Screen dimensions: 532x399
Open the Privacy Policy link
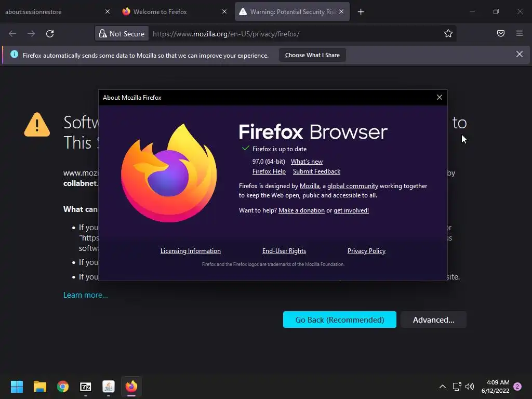tap(366, 251)
